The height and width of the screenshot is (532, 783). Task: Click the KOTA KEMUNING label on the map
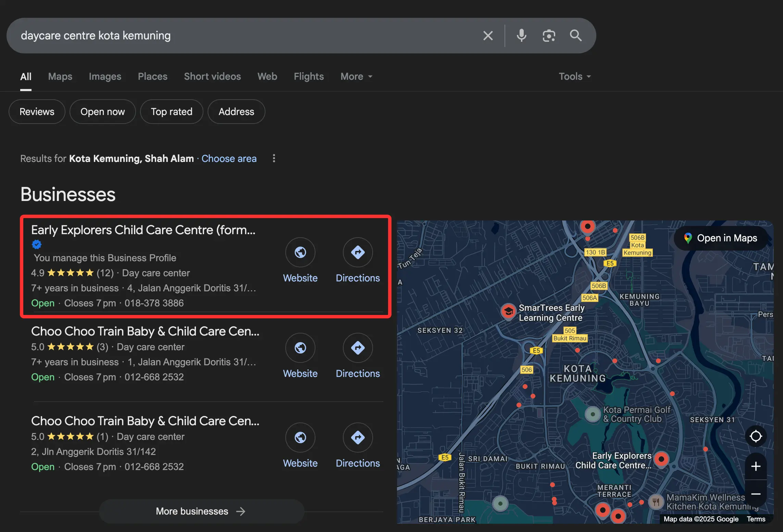tap(577, 373)
